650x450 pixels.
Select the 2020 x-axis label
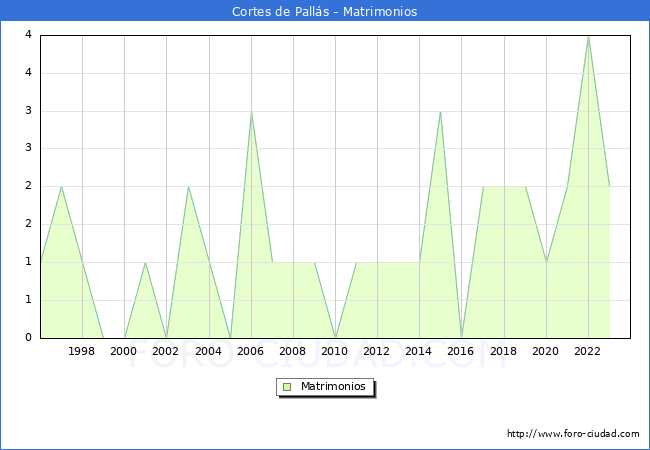(546, 351)
